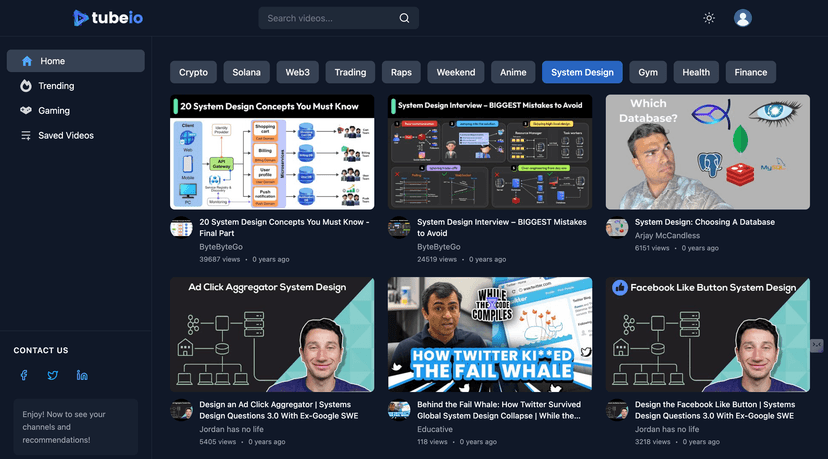This screenshot has width=828, height=459.
Task: Select the Anime category chip
Action: (513, 72)
